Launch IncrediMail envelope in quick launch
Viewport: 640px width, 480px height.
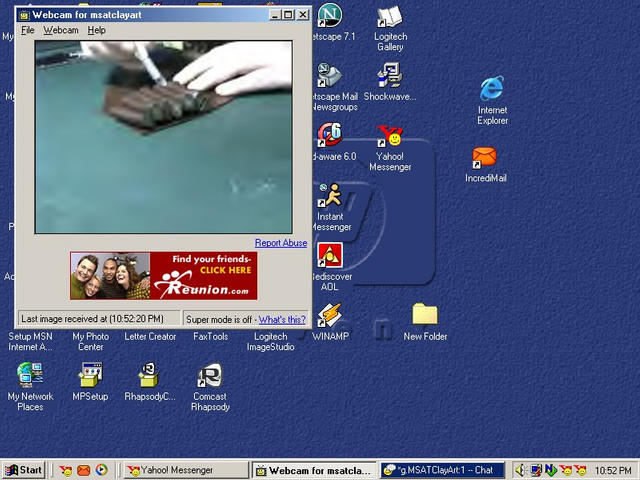coord(83,471)
